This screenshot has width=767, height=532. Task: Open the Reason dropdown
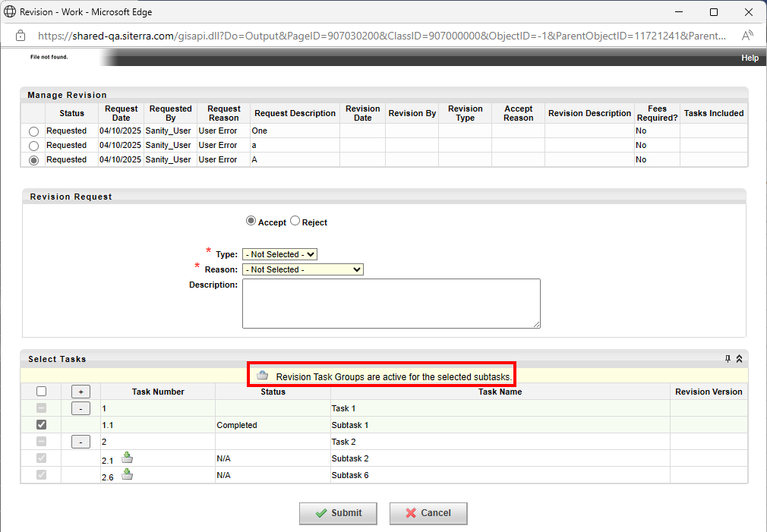(x=303, y=269)
